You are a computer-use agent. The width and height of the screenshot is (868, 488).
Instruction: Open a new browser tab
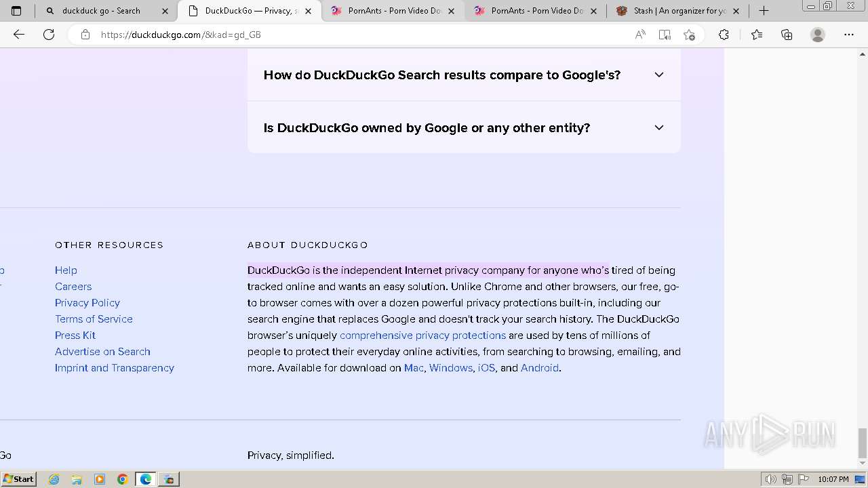[764, 11]
